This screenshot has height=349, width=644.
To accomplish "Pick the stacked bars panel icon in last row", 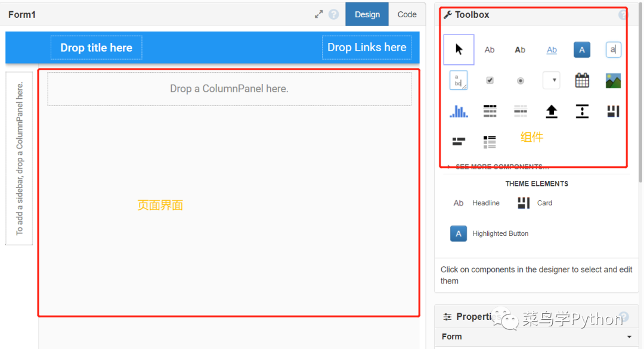I will [459, 142].
